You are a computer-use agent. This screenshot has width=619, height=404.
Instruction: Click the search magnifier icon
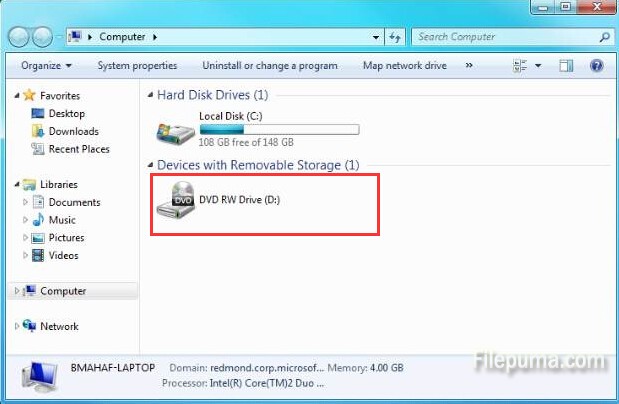click(x=604, y=37)
